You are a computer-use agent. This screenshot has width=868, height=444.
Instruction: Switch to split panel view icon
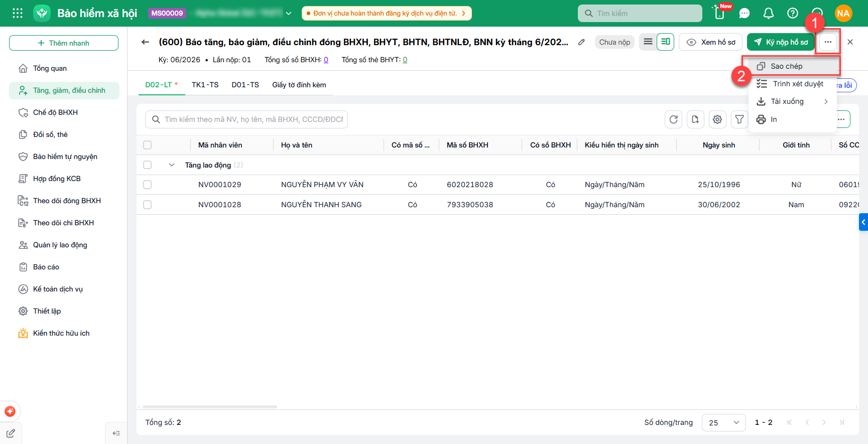[x=665, y=42]
